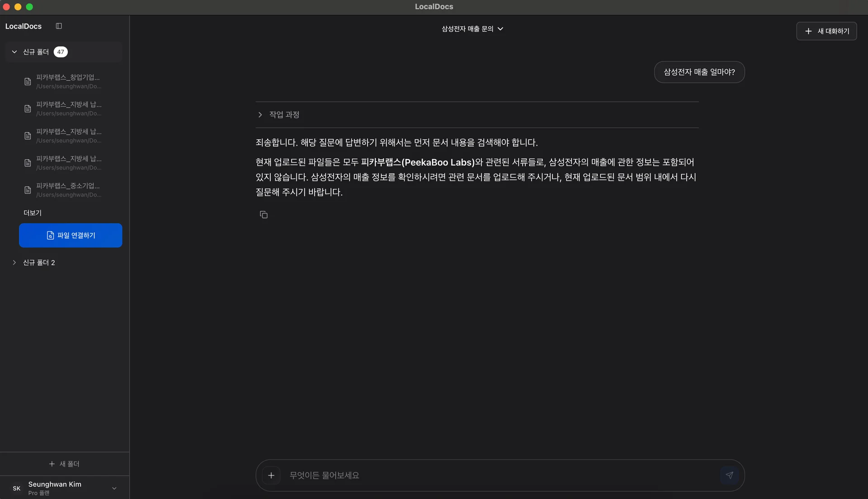
Task: Open the 삼성전자 매출 문의 title dropdown
Action: point(500,28)
